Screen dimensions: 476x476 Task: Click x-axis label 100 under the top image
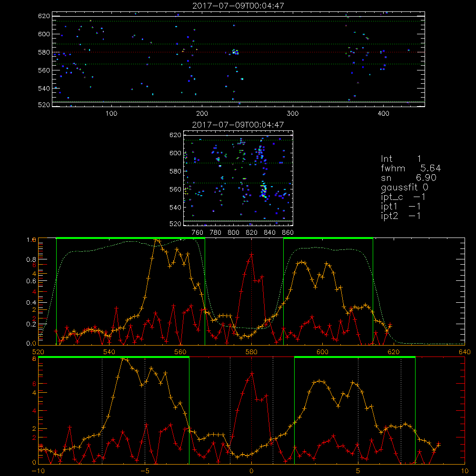click(x=111, y=114)
